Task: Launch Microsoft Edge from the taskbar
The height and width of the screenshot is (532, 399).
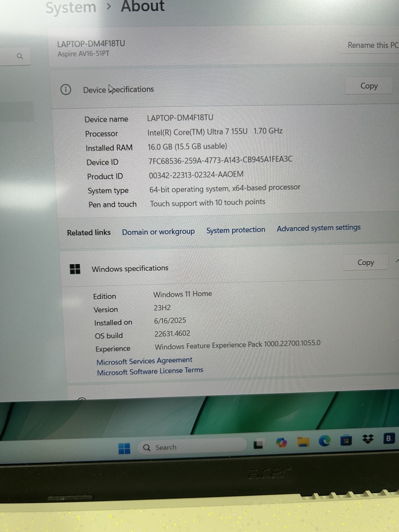Action: coord(325,440)
